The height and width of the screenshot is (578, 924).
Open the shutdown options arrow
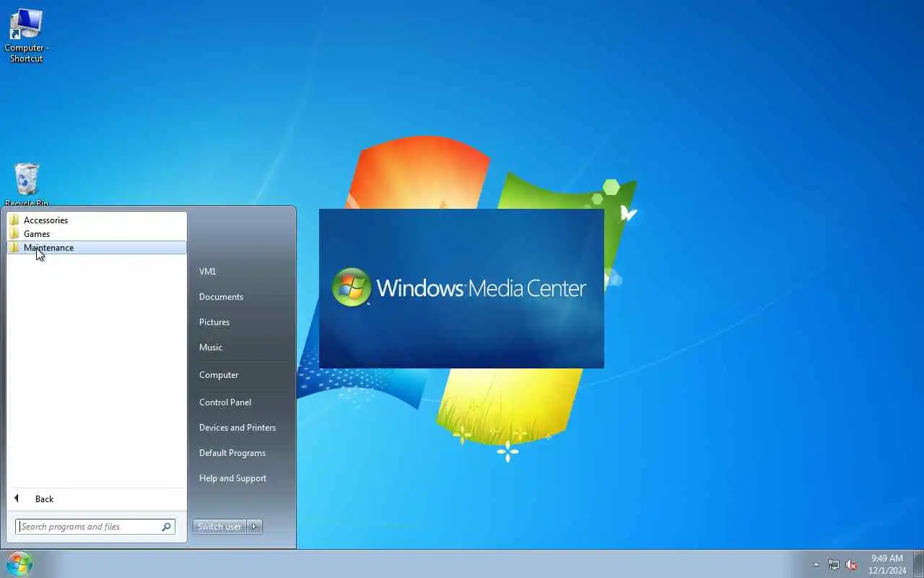click(x=254, y=527)
